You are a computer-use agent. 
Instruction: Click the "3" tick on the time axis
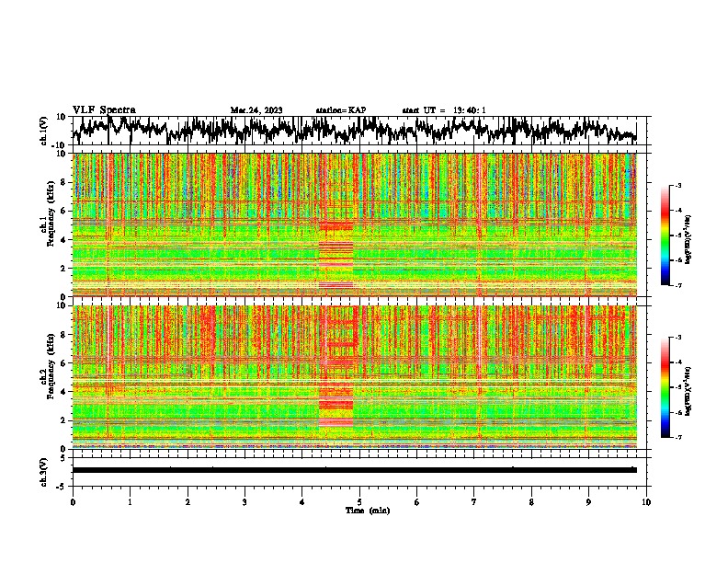pyautogui.click(x=245, y=502)
